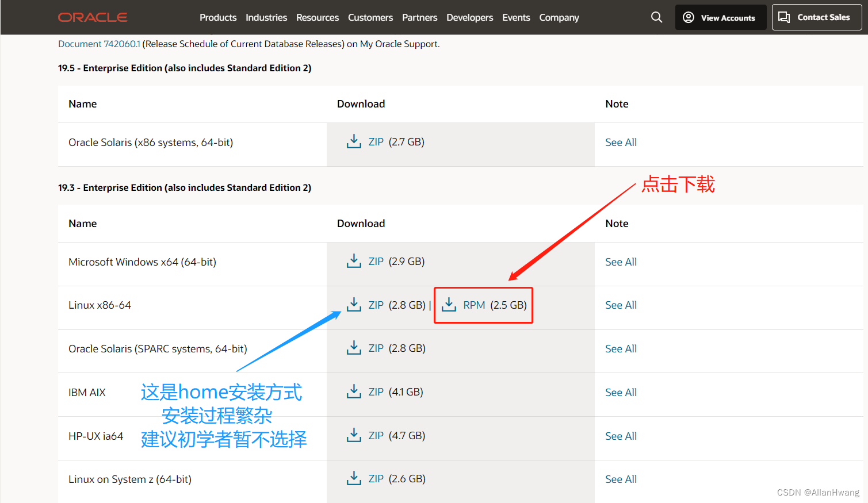
Task: Click download icon for Oracle Solaris SPARC ZIP
Action: point(354,348)
